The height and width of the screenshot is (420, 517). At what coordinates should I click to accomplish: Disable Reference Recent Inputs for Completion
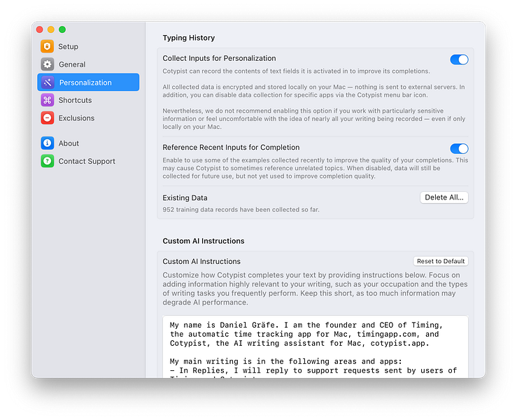click(459, 149)
